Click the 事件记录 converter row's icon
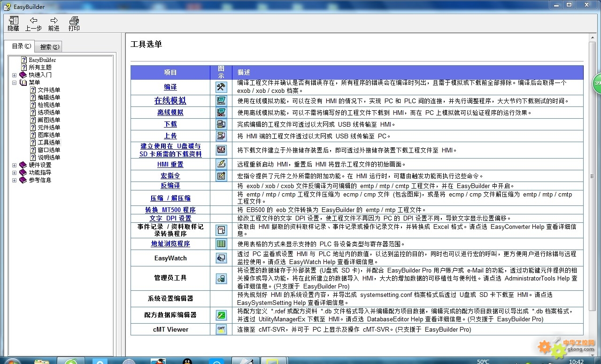The width and height of the screenshot is (601, 364). click(x=221, y=230)
